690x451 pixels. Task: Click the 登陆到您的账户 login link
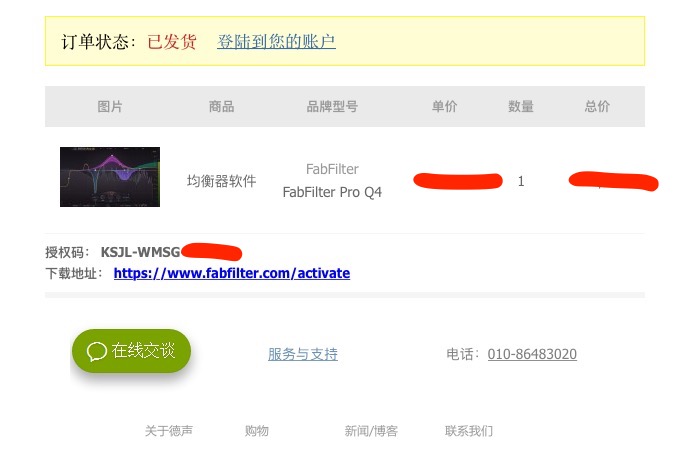pyautogui.click(x=276, y=42)
